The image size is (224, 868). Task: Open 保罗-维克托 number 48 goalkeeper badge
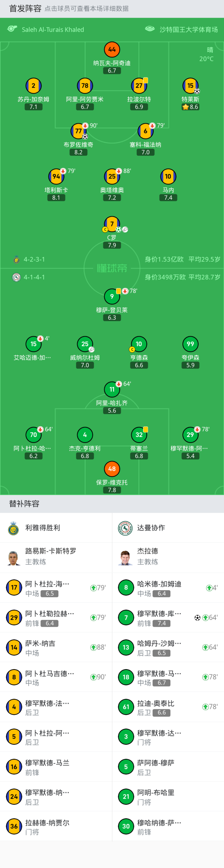[112, 469]
